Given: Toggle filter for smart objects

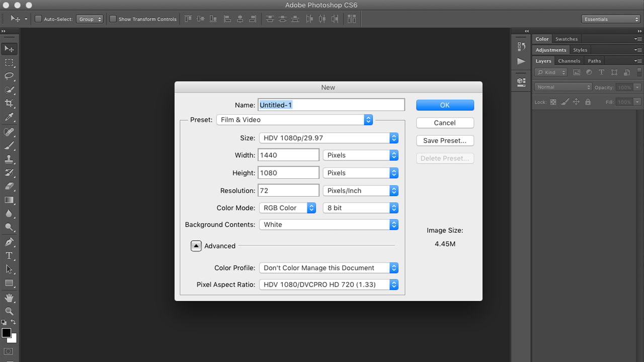Looking at the screenshot, I should 626,72.
